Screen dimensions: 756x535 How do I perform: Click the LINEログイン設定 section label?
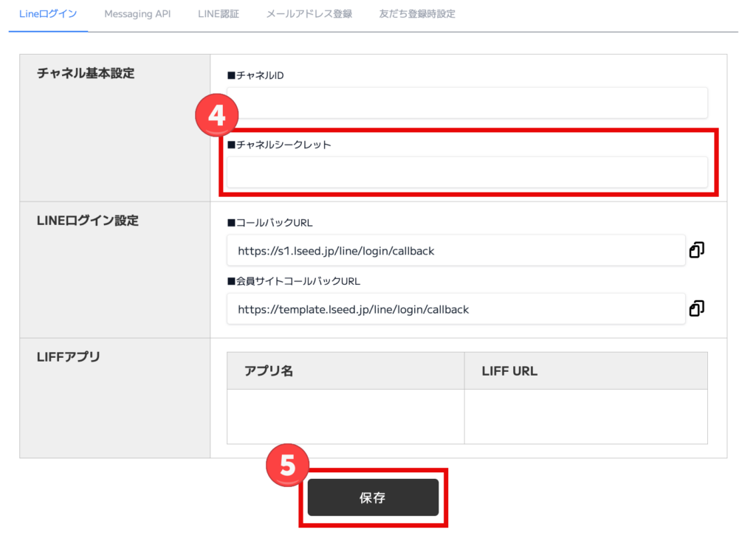(87, 221)
